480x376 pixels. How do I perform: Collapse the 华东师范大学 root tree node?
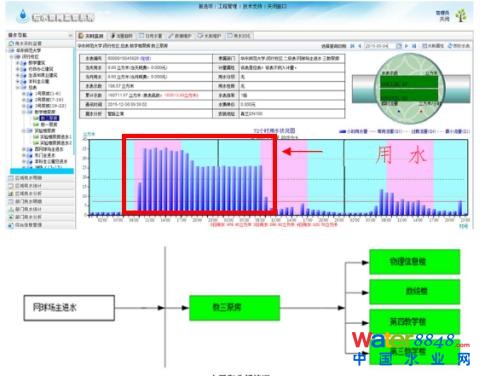pos(11,51)
